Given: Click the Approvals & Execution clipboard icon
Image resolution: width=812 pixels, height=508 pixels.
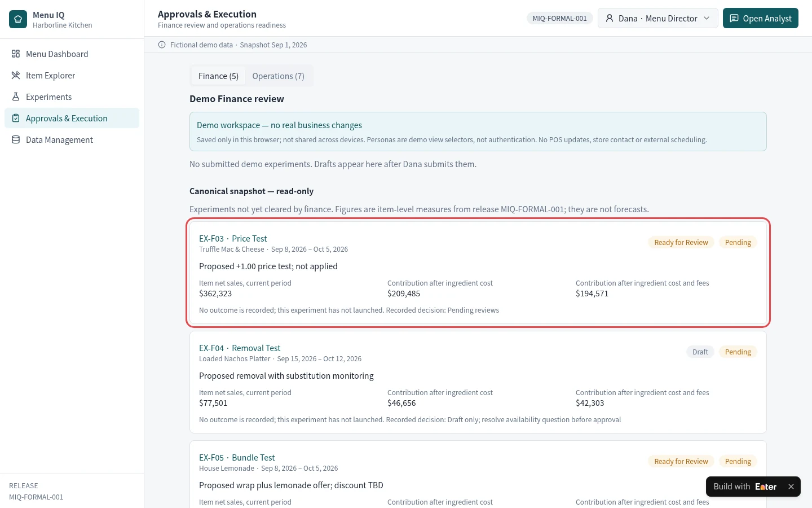Looking at the screenshot, I should click(16, 119).
